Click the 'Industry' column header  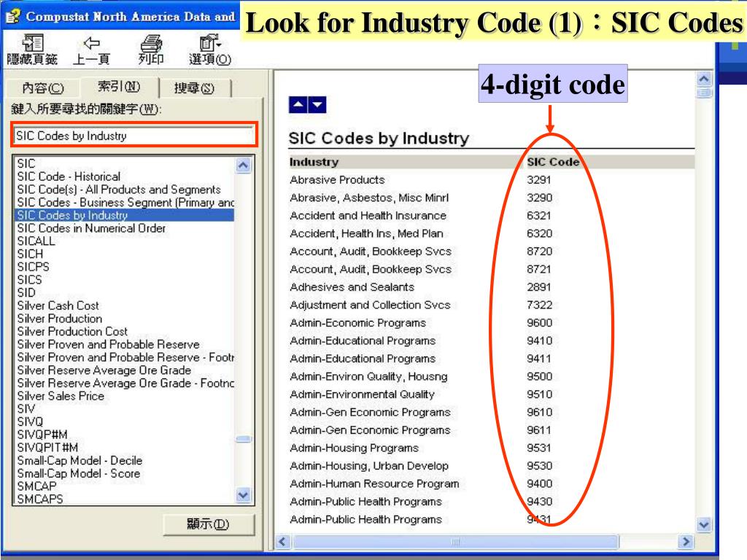314,162
